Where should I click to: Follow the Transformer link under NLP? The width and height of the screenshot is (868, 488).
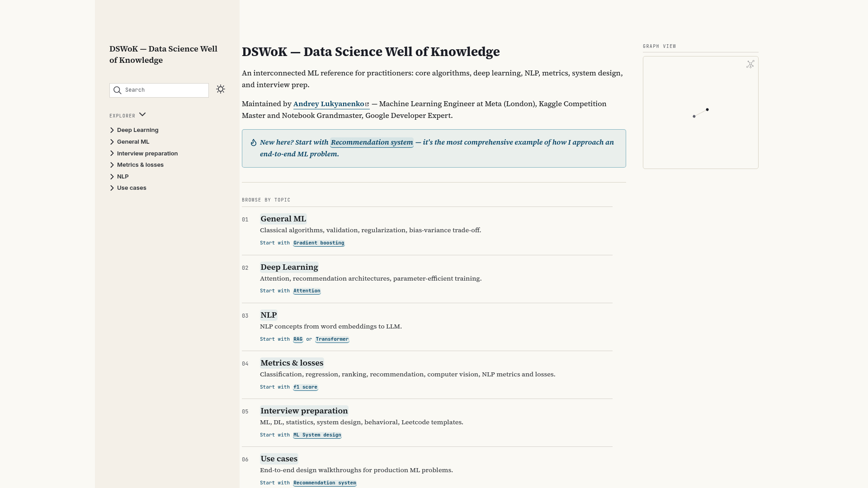332,339
